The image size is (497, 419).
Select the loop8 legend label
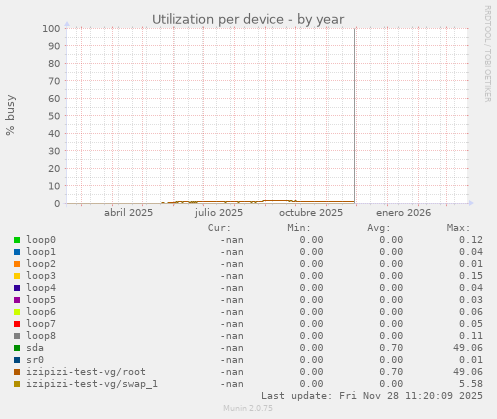click(x=41, y=336)
